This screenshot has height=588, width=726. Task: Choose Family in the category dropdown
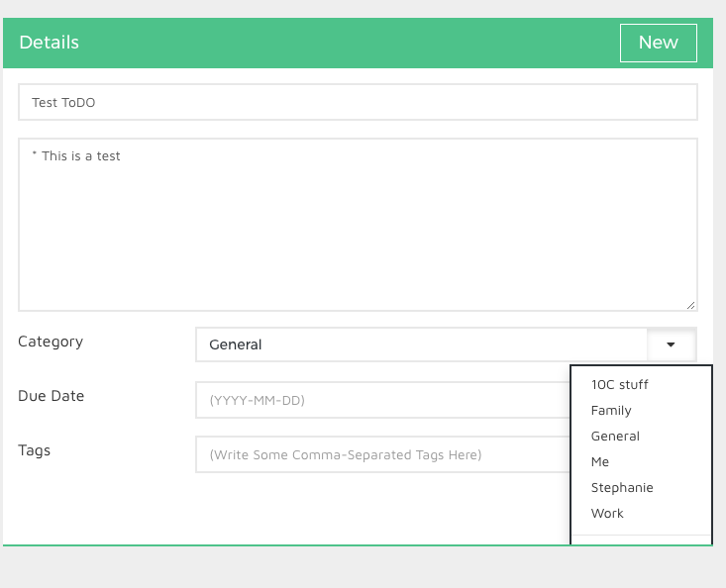point(611,410)
